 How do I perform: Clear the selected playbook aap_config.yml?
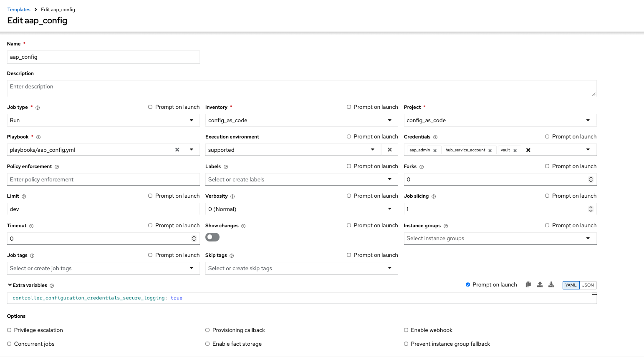pyautogui.click(x=177, y=149)
